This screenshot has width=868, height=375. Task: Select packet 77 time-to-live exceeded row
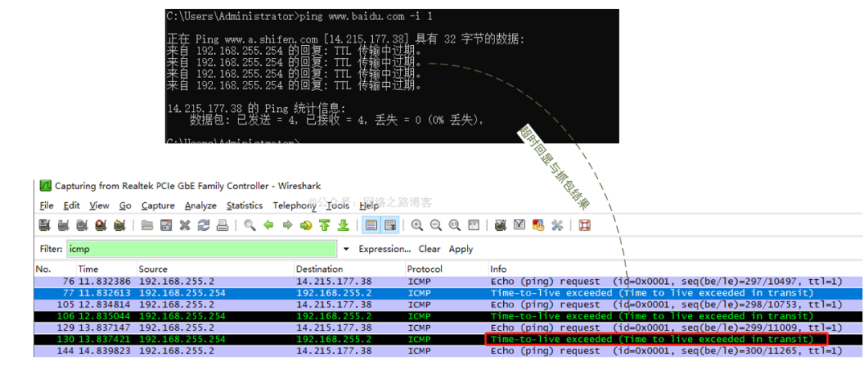click(448, 293)
